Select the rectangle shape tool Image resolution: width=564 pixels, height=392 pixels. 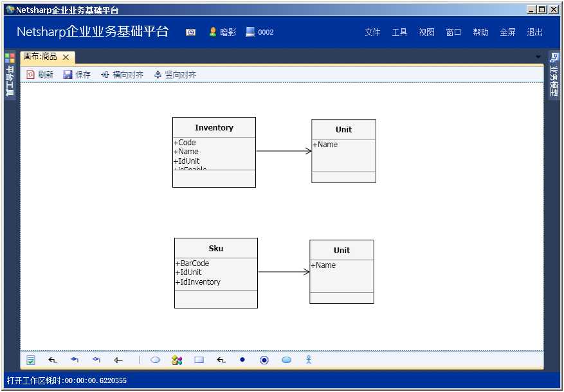[x=199, y=360]
